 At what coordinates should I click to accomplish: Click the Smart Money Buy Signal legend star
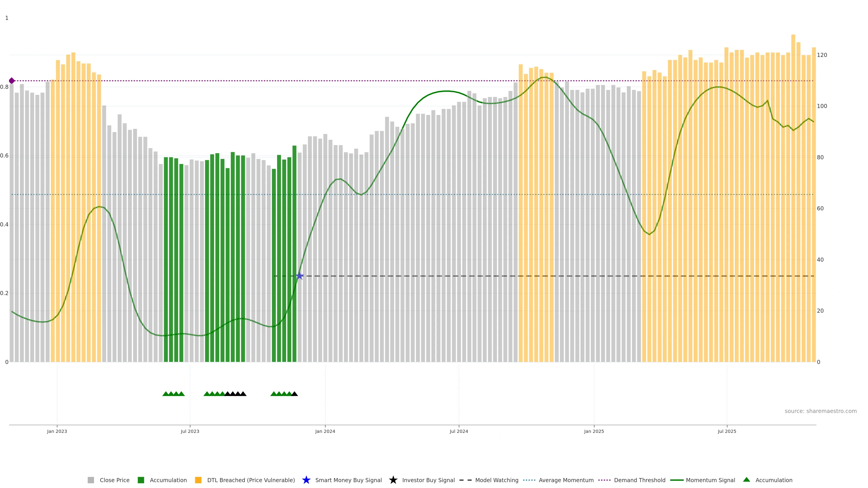point(306,480)
